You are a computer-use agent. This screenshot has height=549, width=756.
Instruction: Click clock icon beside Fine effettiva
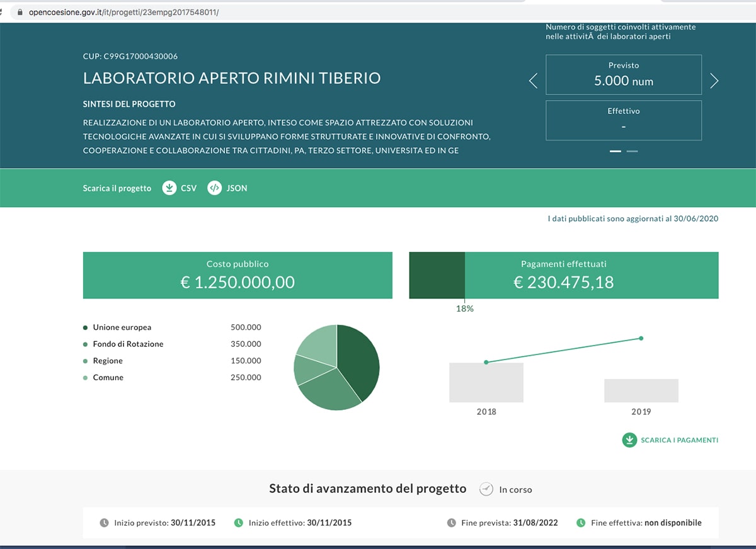(x=581, y=523)
